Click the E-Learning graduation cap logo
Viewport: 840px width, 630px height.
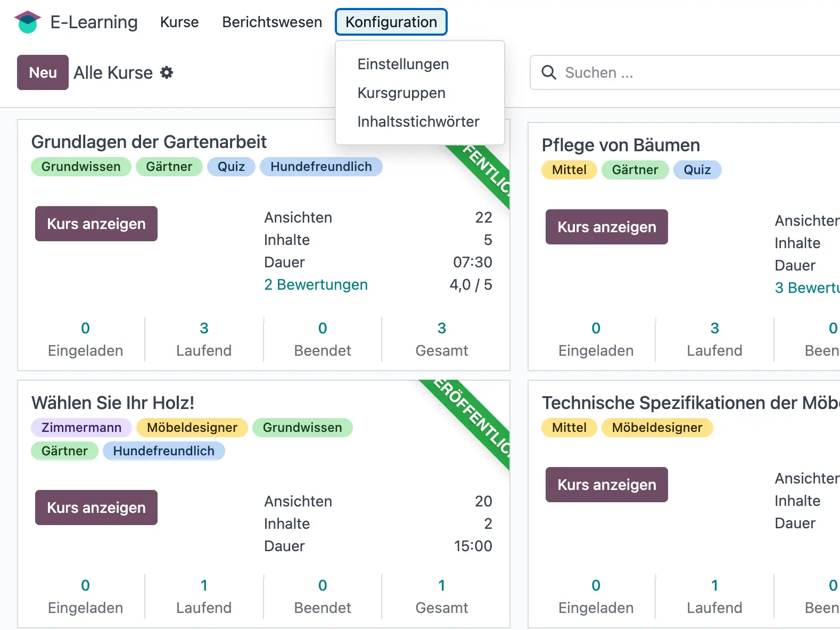(27, 22)
